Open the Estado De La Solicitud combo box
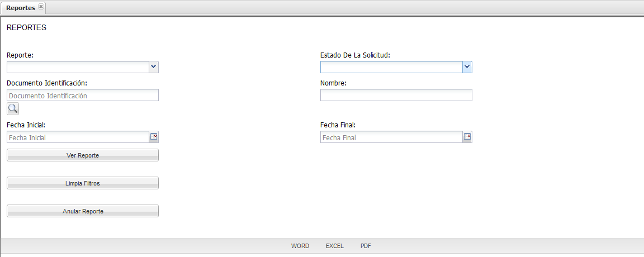Image resolution: width=644 pixels, height=257 pixels. 391,67
